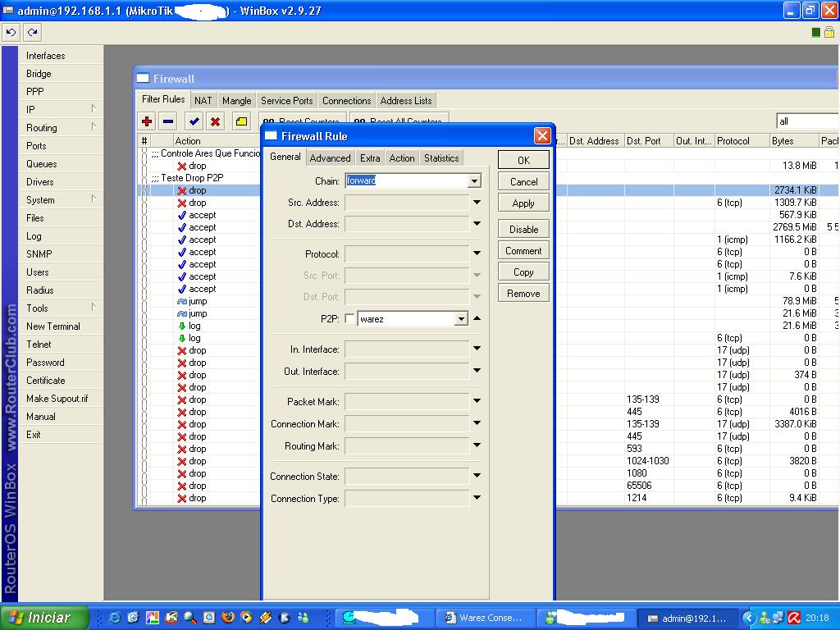Click the undo arrow icon in WinBox
The image size is (840, 630).
pyautogui.click(x=11, y=32)
